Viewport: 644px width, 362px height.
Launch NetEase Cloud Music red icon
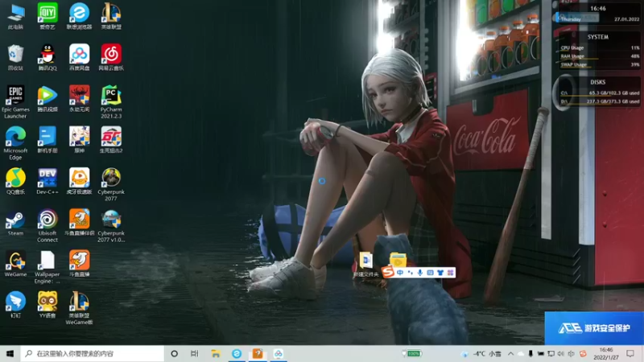pyautogui.click(x=111, y=57)
